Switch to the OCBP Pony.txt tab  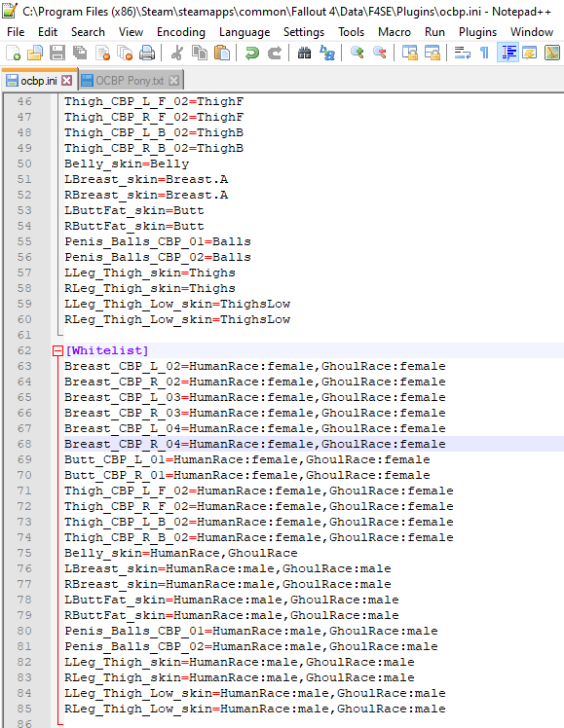click(x=130, y=81)
